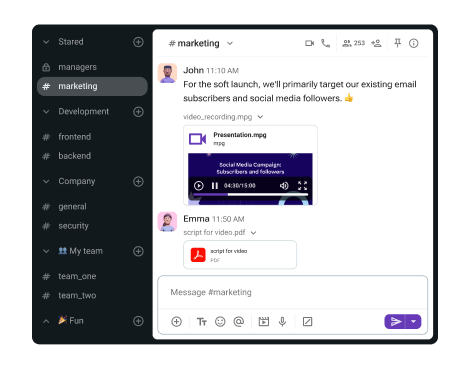The height and width of the screenshot is (369, 470).
Task: Mute the video volume speaker icon
Action: pyautogui.click(x=284, y=186)
